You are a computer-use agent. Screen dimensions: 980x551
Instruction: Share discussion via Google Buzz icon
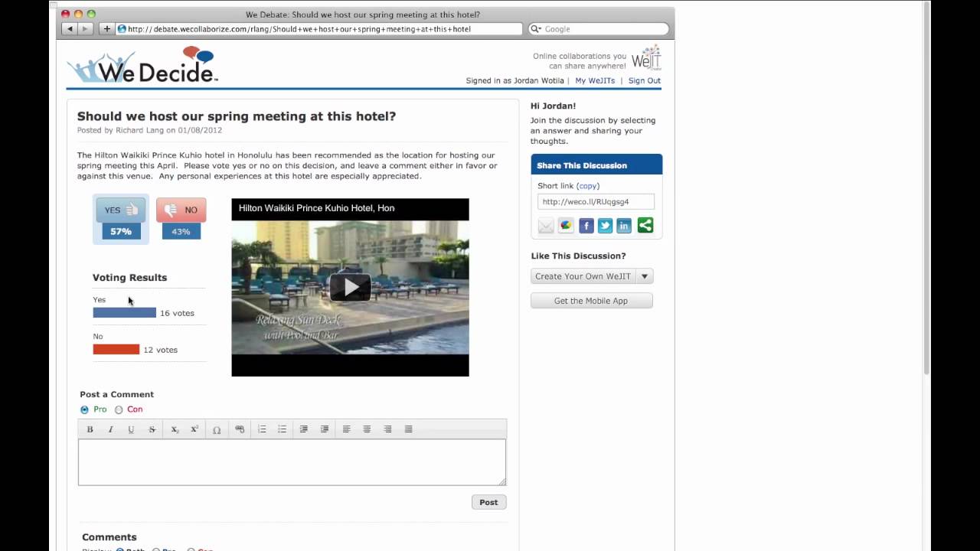[x=566, y=225]
